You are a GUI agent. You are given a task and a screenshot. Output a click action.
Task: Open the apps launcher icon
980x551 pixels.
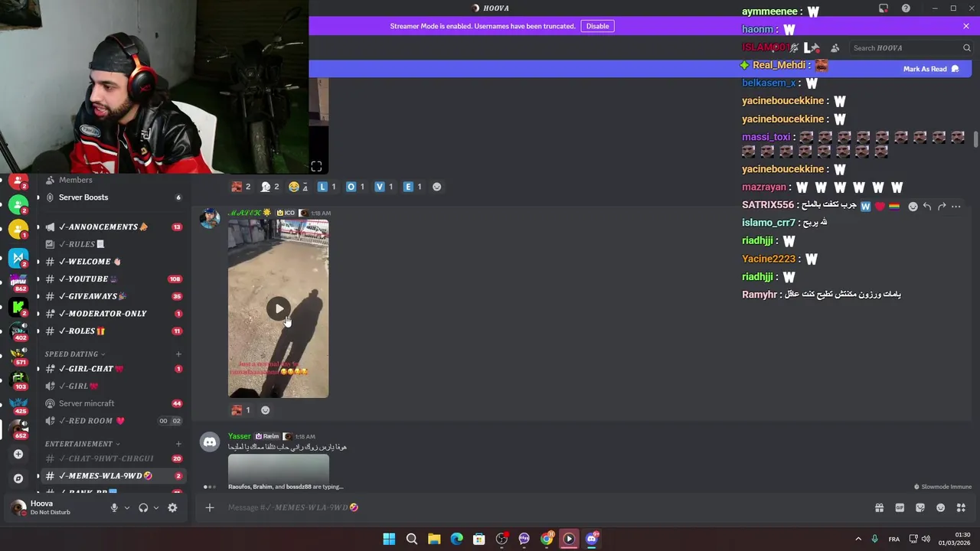tap(962, 507)
